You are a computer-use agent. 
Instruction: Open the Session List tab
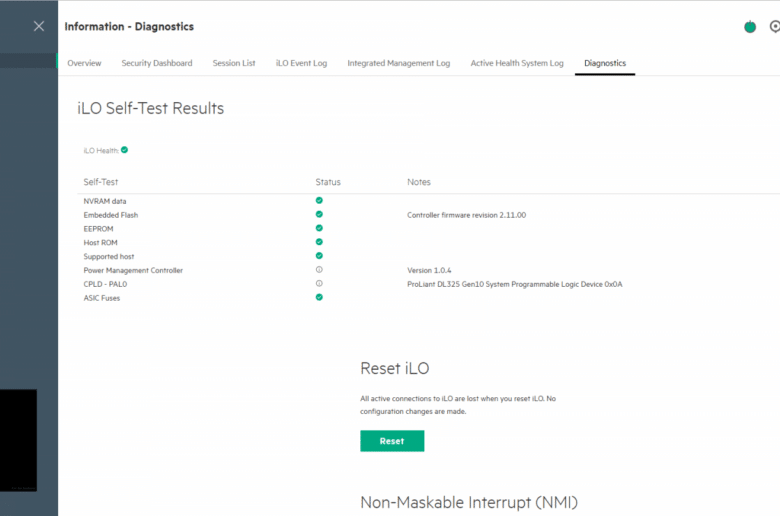click(234, 63)
